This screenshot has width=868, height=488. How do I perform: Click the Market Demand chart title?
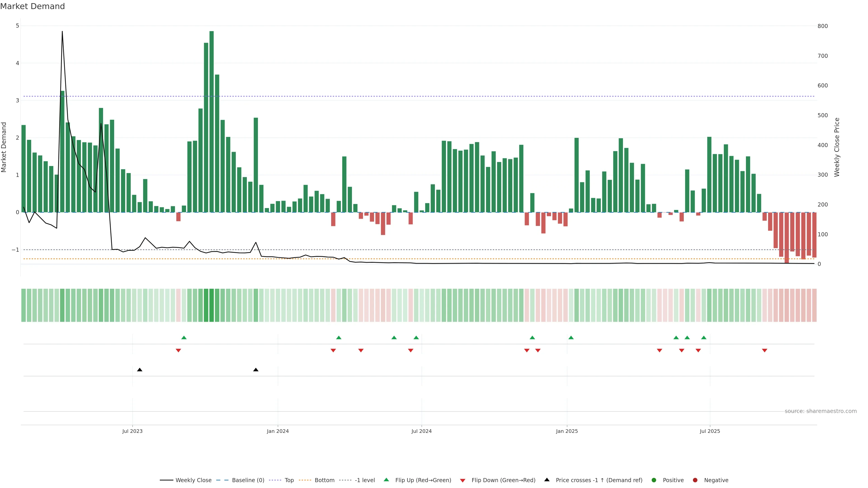[32, 6]
